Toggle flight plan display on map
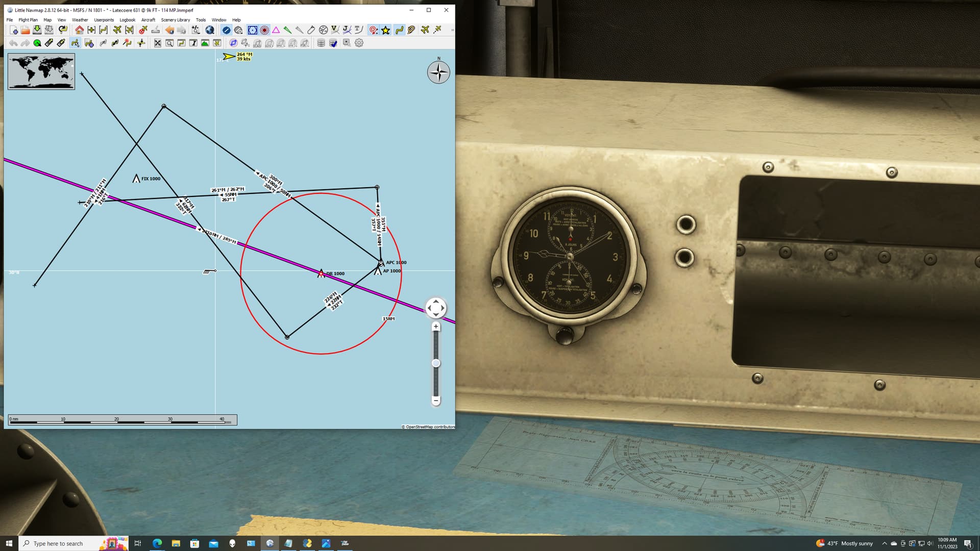Image resolution: width=980 pixels, height=551 pixels. click(399, 30)
